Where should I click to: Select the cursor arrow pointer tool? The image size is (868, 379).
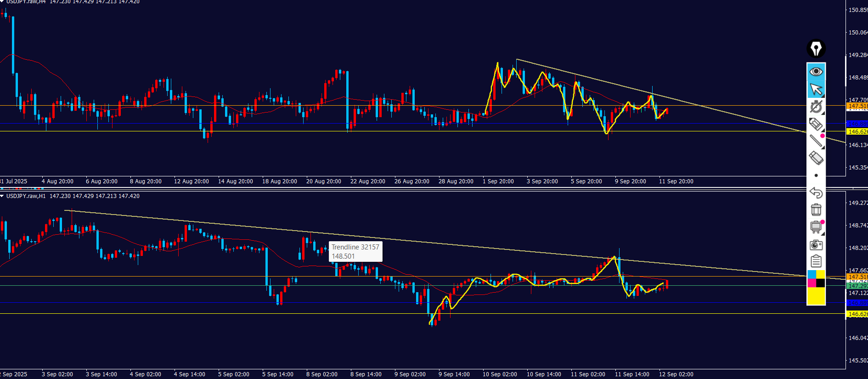(816, 89)
